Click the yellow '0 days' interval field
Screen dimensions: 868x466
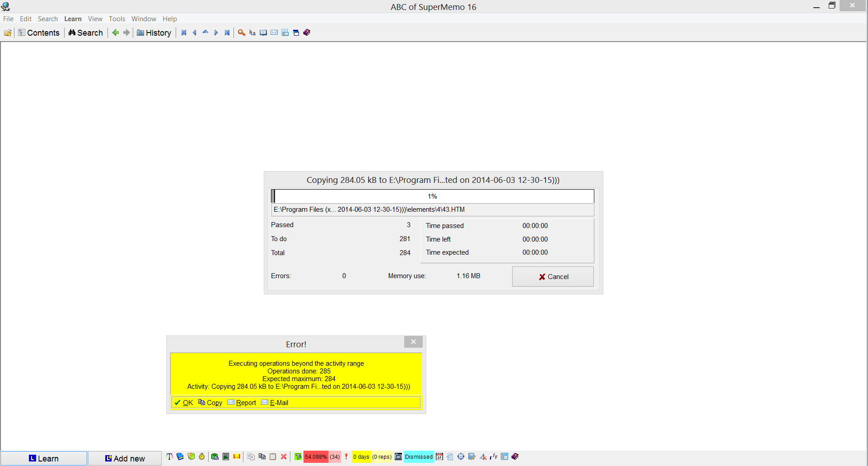click(361, 457)
